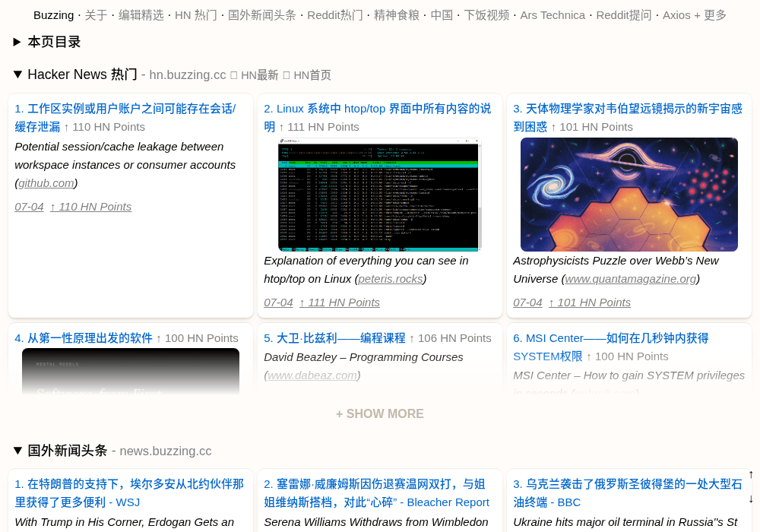Click the scroll-up arrow icon

[x=751, y=475]
